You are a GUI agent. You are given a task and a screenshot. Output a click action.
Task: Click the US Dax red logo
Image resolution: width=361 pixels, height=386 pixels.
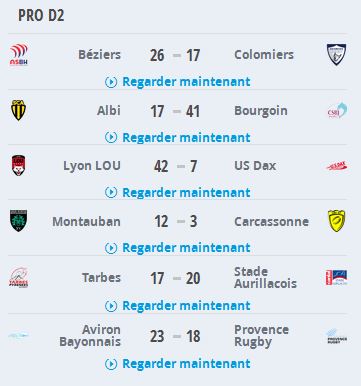pos(337,166)
